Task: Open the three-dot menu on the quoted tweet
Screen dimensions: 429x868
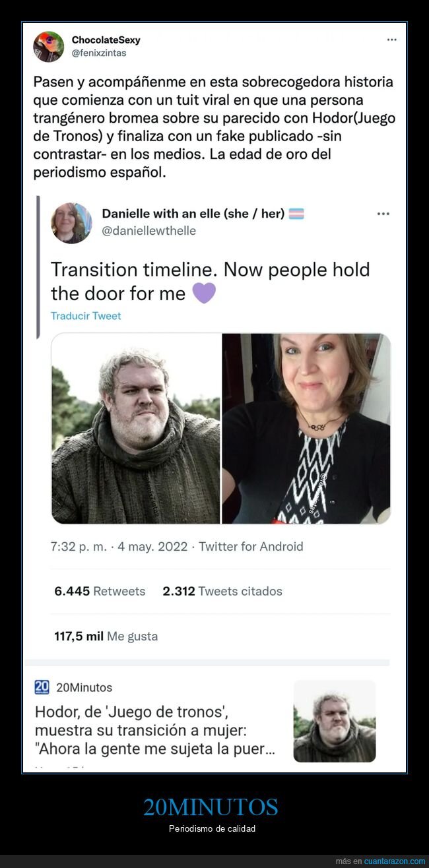Action: pos(383,214)
